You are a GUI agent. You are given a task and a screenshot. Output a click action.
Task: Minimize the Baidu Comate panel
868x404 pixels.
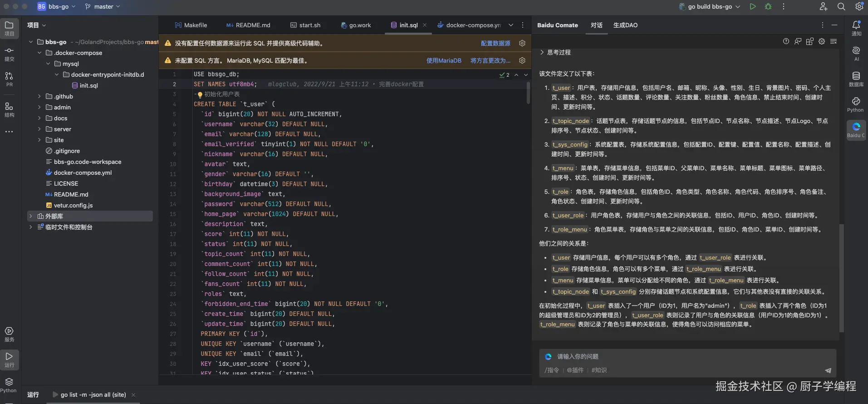[834, 25]
